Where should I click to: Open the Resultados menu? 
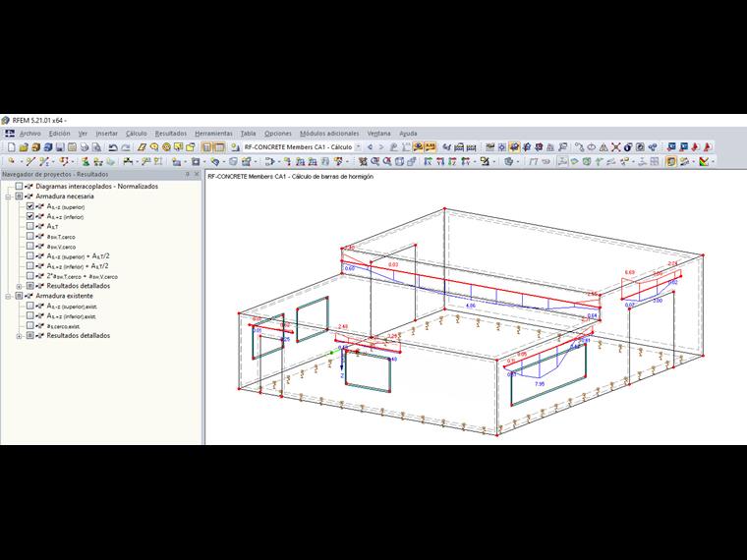pos(171,134)
